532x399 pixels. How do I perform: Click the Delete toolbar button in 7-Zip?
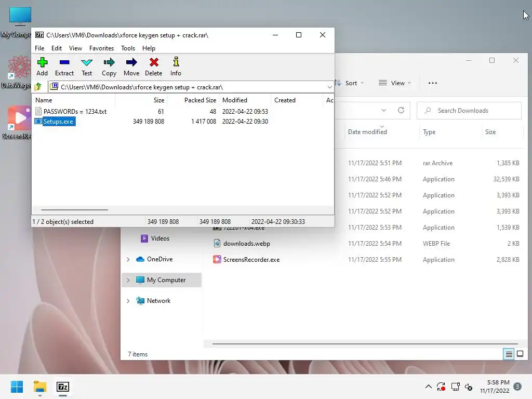point(154,66)
